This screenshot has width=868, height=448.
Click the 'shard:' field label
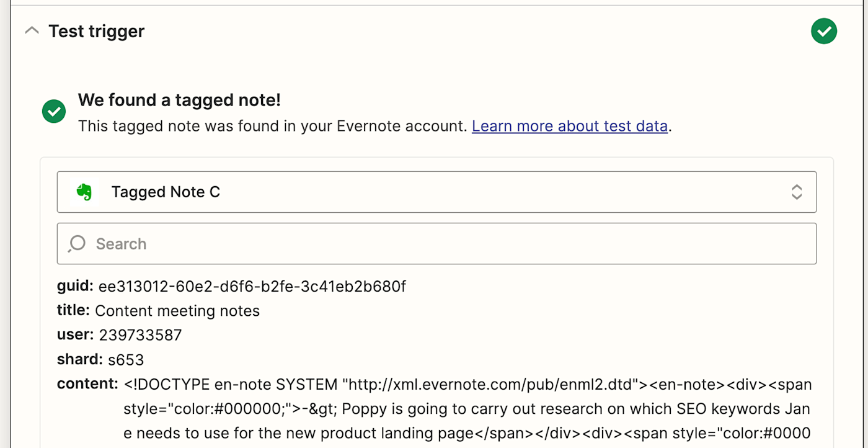[x=79, y=359]
